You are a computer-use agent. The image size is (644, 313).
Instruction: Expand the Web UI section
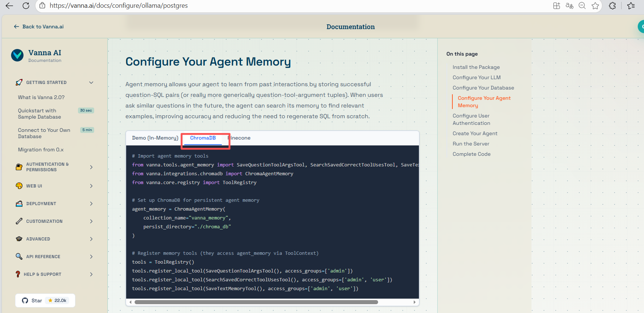91,186
